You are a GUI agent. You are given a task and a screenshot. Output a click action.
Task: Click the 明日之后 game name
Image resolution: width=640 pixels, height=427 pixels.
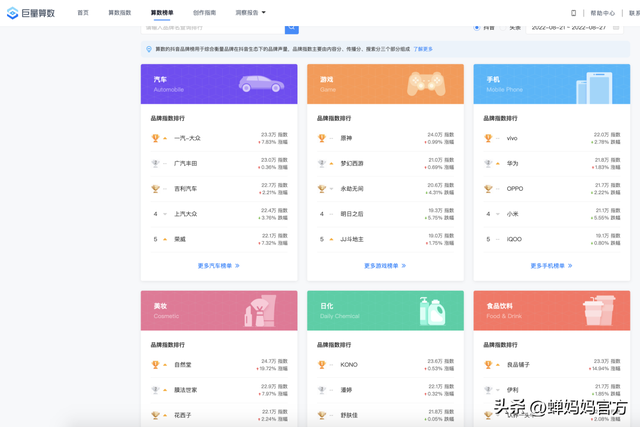(352, 214)
